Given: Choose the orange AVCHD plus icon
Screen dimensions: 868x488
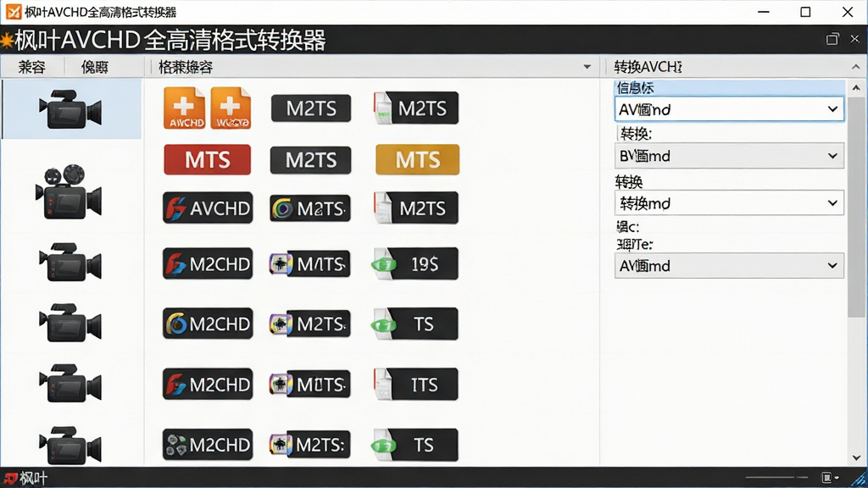Looking at the screenshot, I should [184, 108].
